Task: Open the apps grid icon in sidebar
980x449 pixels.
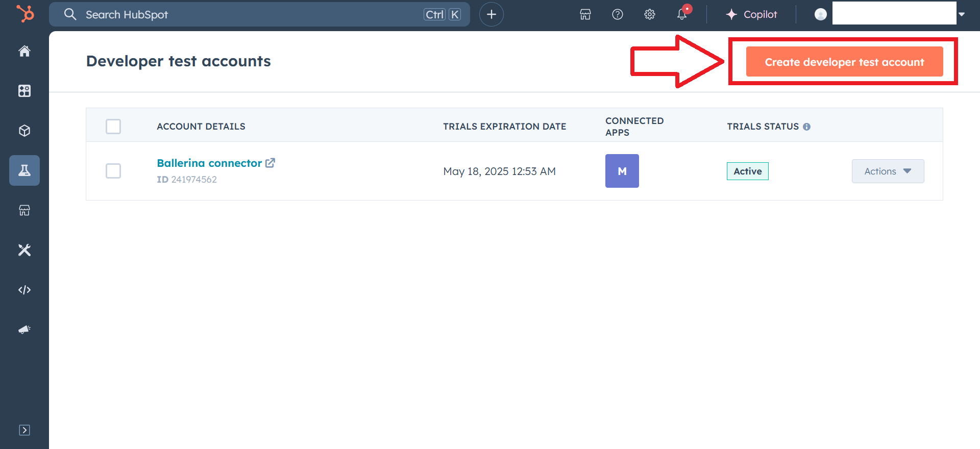Action: coord(24,91)
